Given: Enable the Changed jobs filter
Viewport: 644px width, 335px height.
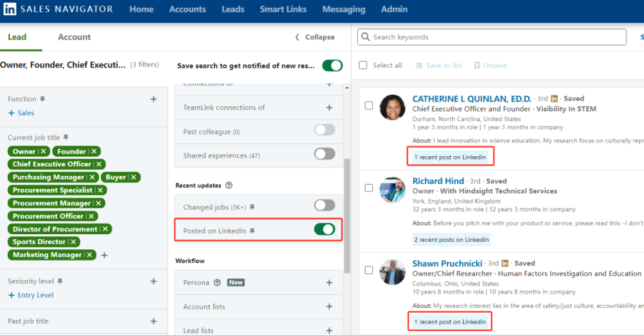Looking at the screenshot, I should 325,205.
